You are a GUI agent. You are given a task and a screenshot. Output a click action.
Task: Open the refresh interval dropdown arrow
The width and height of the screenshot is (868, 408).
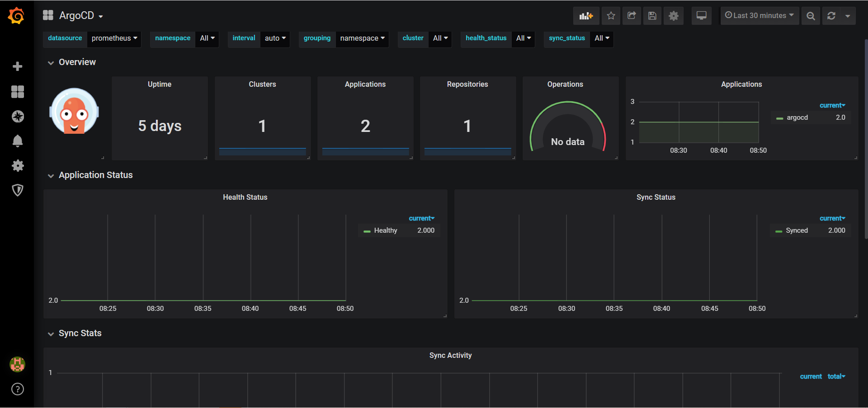[x=848, y=16]
